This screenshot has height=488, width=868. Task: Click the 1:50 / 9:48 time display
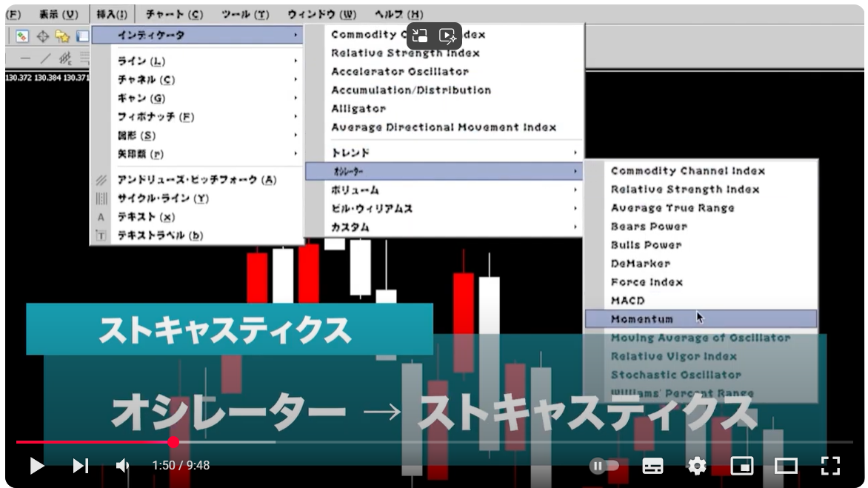(x=181, y=466)
